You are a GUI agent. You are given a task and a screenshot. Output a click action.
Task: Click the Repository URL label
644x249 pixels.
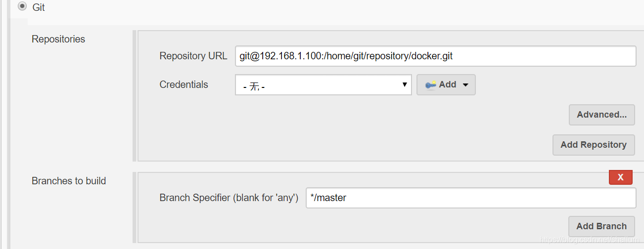click(x=193, y=56)
